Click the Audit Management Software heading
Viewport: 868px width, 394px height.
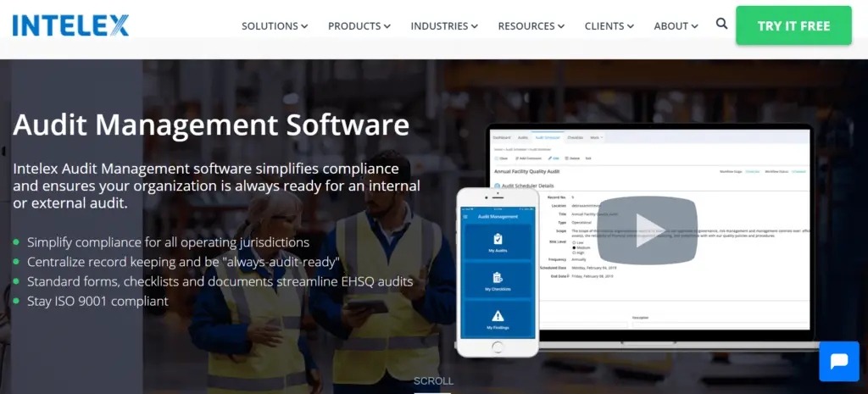tap(211, 125)
